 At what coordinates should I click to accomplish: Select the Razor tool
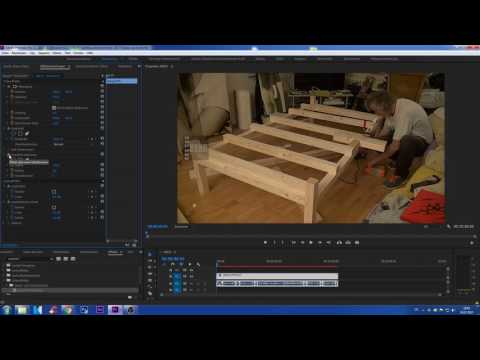tap(150, 274)
